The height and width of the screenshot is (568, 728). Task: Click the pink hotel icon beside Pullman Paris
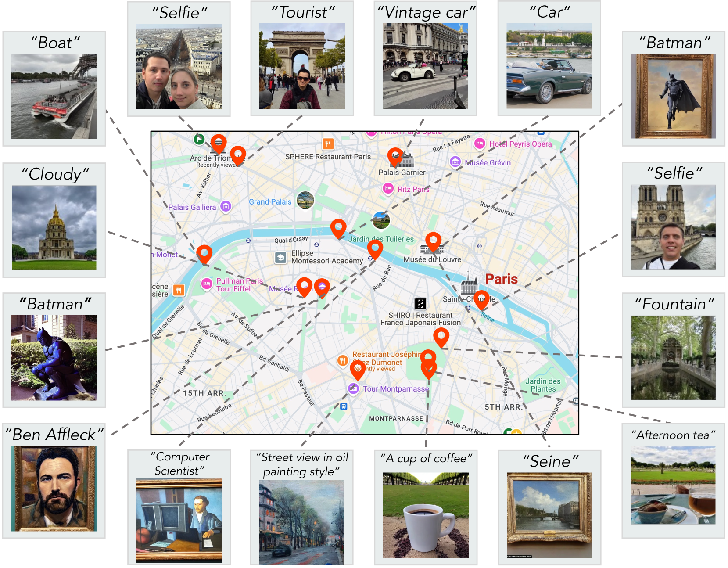206,284
